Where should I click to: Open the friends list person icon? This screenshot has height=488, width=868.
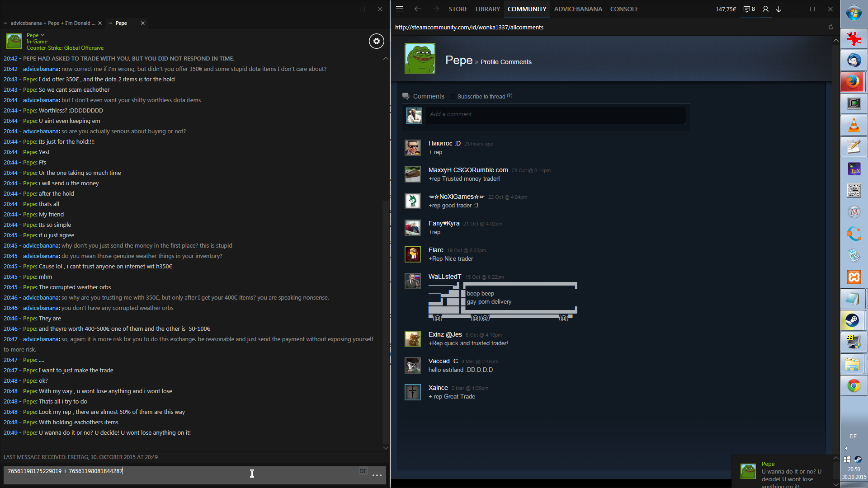[x=765, y=9]
